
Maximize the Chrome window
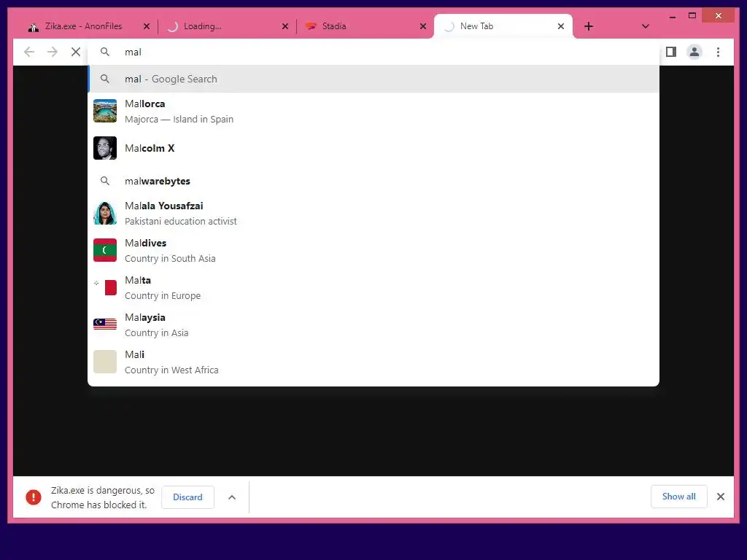pyautogui.click(x=692, y=16)
